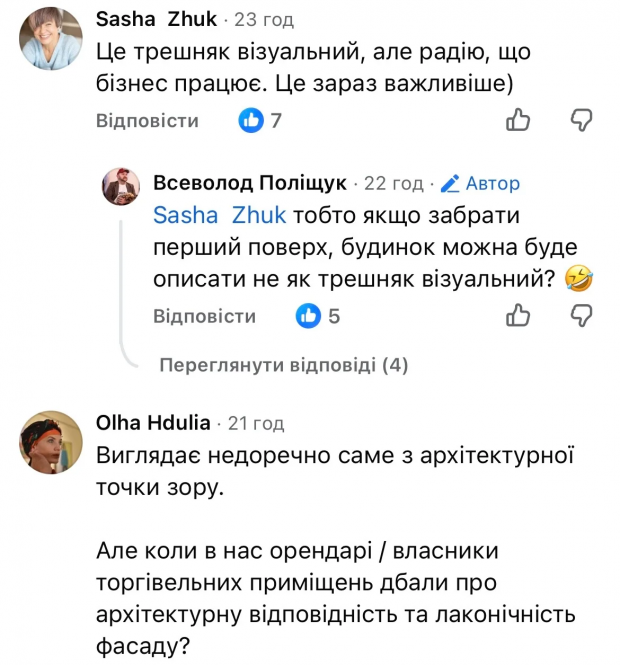Click the 22 год timestamp
620x665 pixels.
pos(393,183)
